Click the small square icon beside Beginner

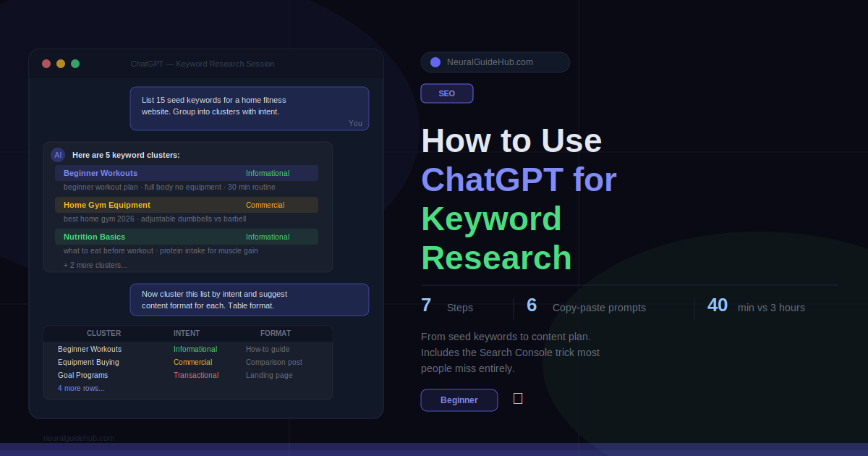(x=518, y=399)
